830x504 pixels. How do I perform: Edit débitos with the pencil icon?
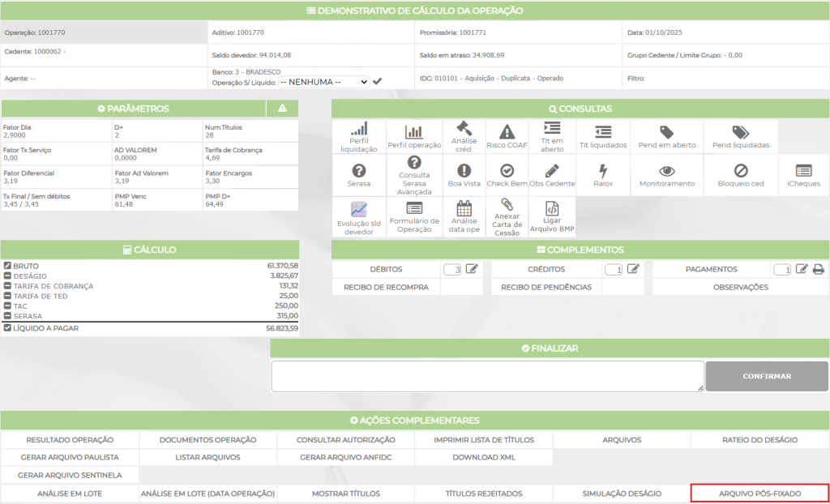[x=472, y=270]
